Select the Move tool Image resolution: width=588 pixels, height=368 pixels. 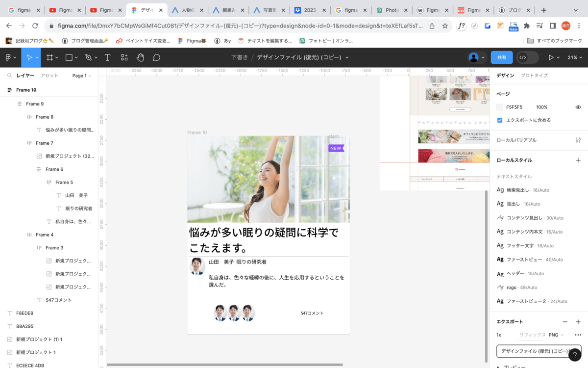[x=29, y=57]
